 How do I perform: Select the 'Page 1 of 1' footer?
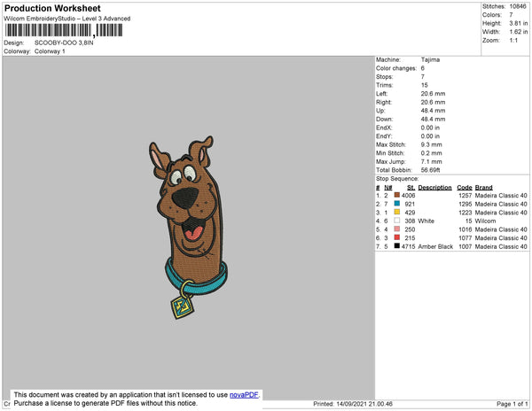[x=512, y=404]
